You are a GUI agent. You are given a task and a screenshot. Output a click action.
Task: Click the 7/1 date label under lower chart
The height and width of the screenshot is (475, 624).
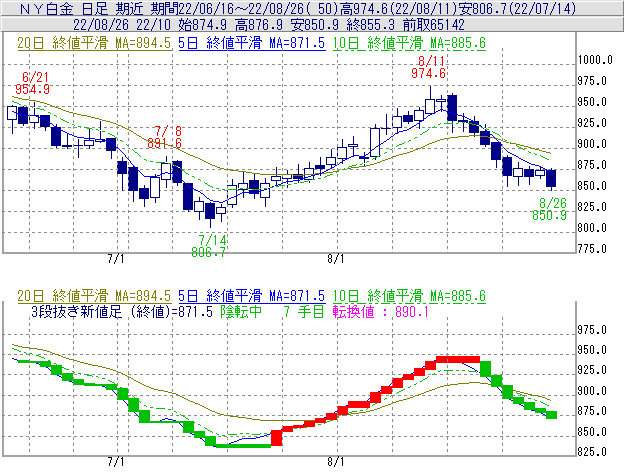[116, 462]
